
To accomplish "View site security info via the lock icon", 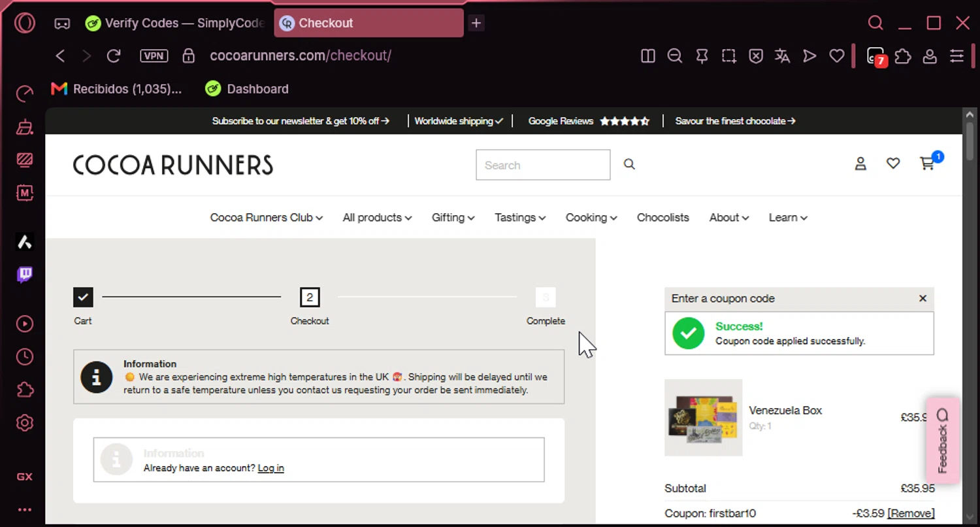I will click(x=189, y=56).
